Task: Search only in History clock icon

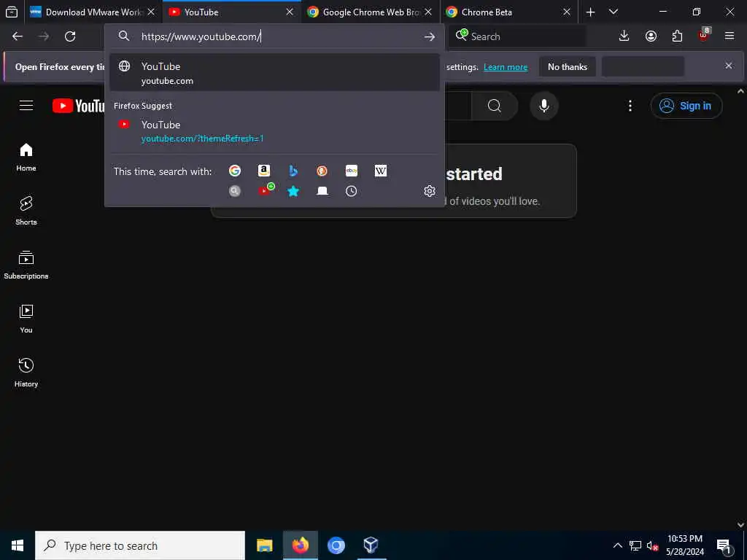Action: click(351, 191)
